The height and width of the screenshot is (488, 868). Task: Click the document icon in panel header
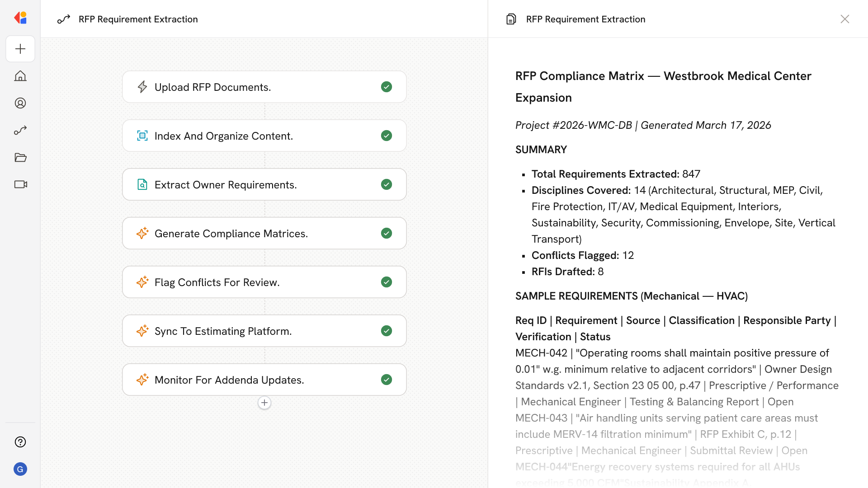[x=511, y=19]
